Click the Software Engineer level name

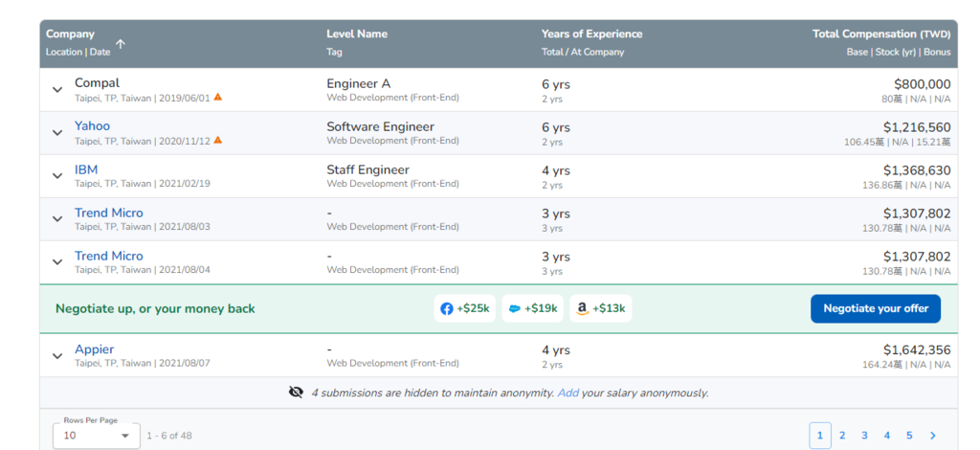381,127
